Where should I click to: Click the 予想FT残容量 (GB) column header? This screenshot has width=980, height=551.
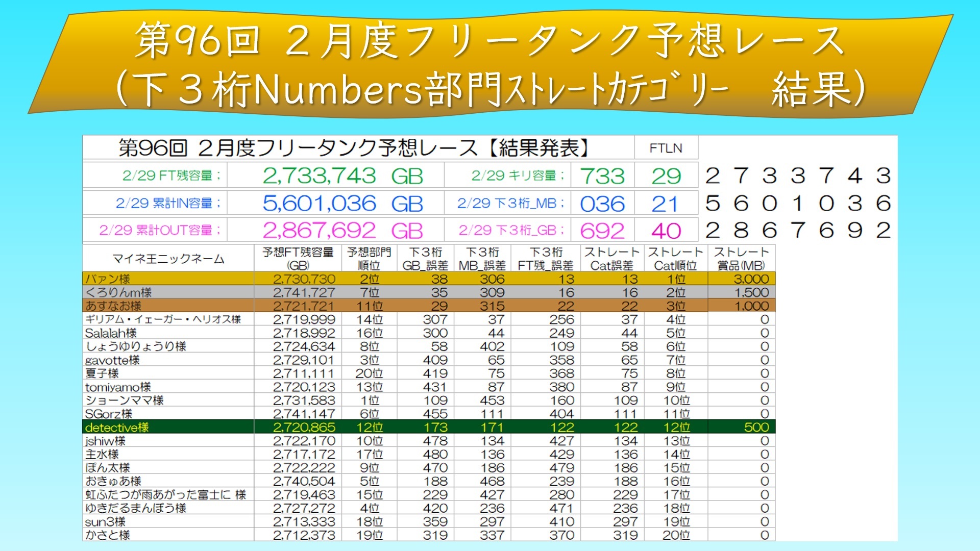298,259
